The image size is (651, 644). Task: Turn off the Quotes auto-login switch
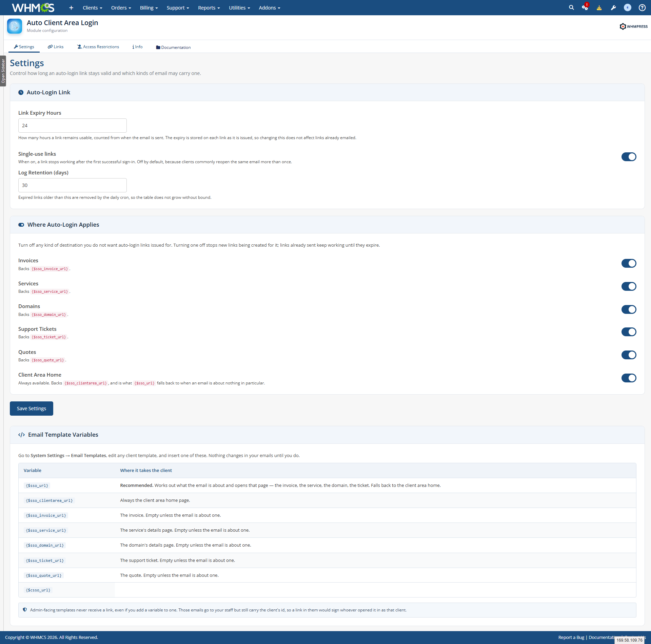[x=629, y=355]
